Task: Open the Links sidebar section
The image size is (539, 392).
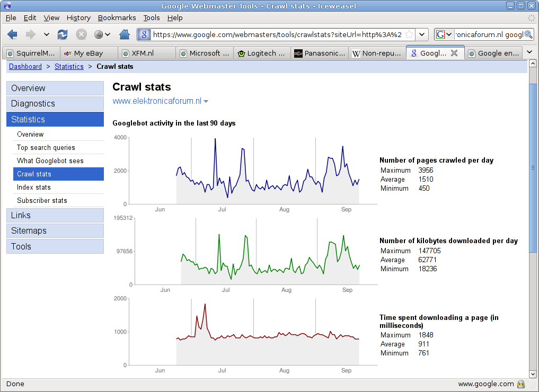Action: click(x=55, y=216)
